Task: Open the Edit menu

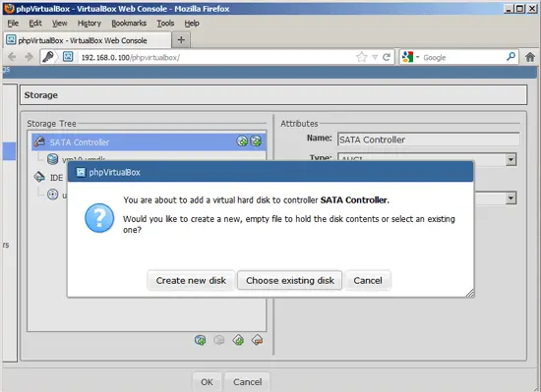Action: click(35, 23)
